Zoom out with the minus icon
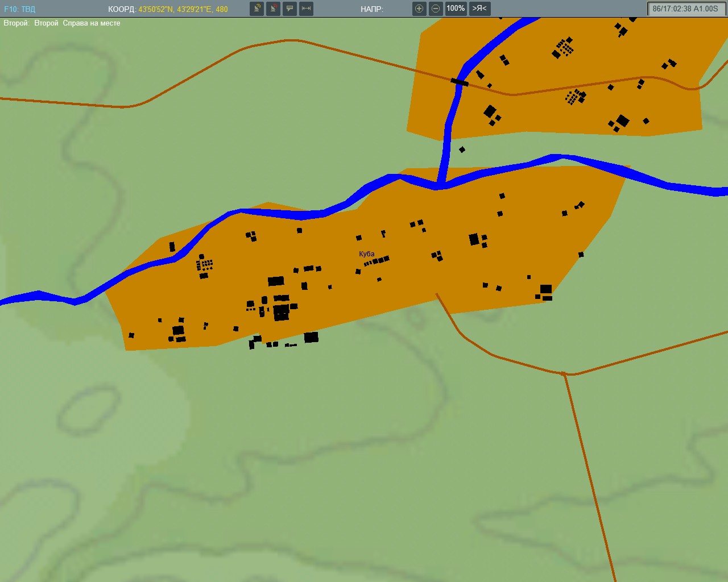 coord(436,9)
